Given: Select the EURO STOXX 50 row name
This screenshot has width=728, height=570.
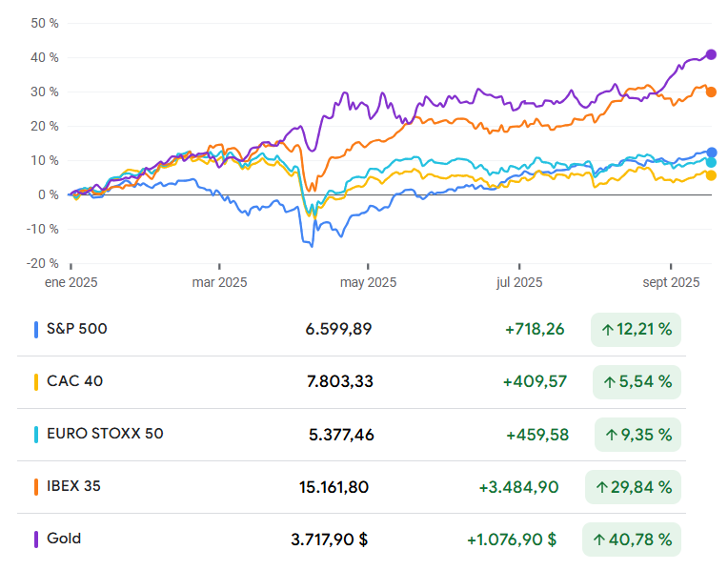Looking at the screenshot, I should [105, 434].
